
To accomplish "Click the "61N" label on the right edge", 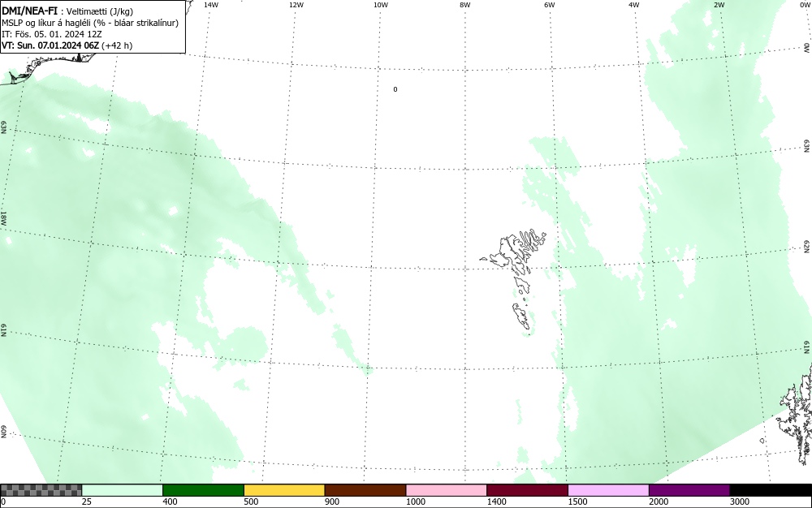I will (x=807, y=347).
